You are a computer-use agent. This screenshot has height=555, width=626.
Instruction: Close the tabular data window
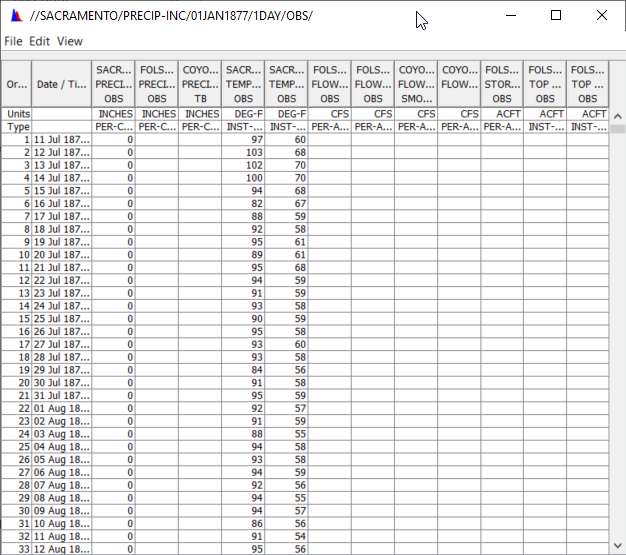(x=602, y=16)
